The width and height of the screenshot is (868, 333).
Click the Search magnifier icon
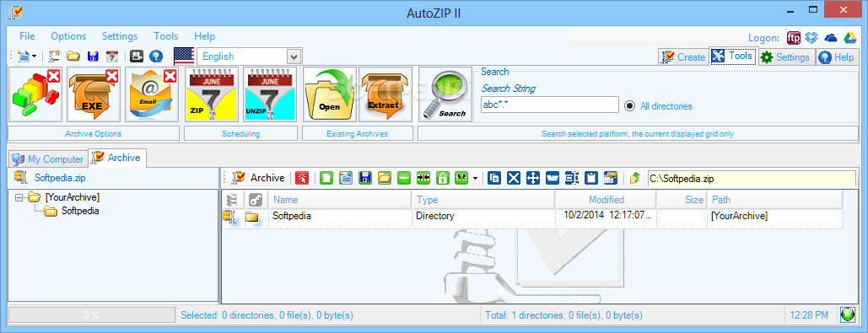[445, 94]
